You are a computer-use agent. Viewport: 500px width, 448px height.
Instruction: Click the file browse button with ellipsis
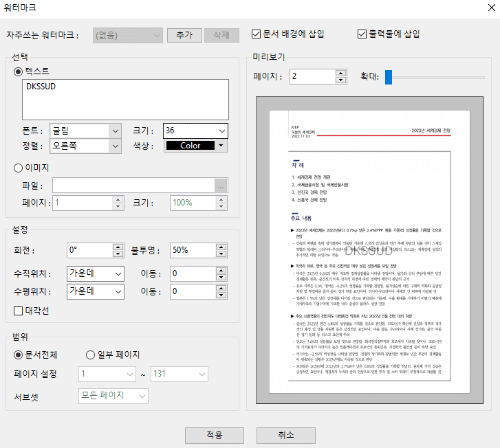(221, 186)
